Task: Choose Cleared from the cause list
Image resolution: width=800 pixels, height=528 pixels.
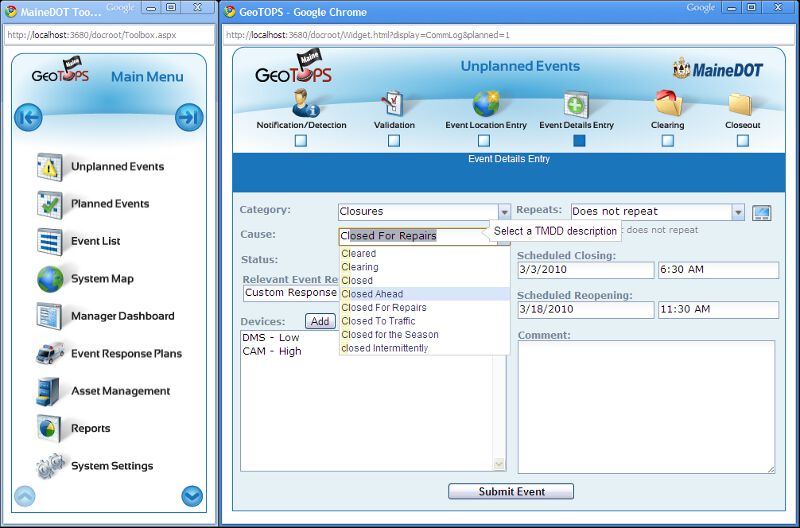Action: (424, 254)
